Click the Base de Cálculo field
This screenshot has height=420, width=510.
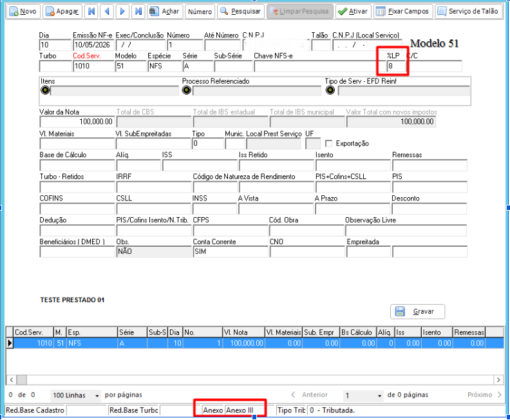tap(77, 166)
